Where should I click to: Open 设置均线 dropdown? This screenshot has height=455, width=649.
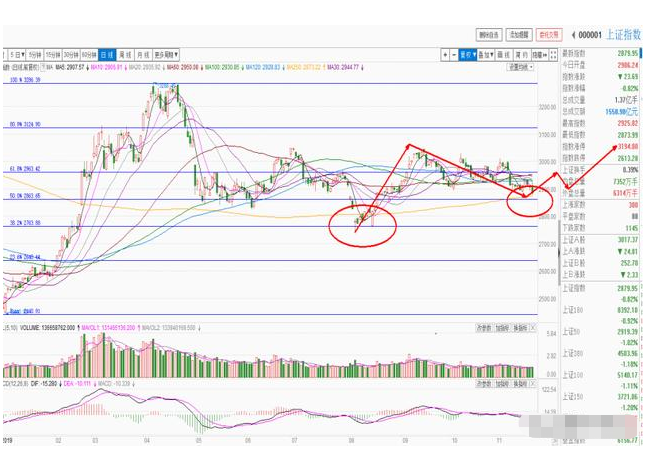pos(521,67)
